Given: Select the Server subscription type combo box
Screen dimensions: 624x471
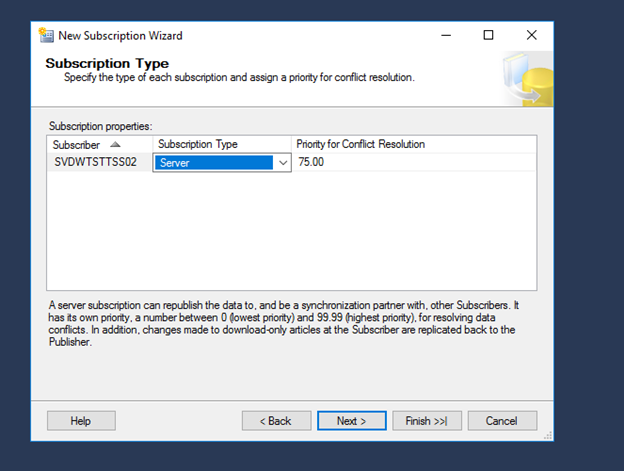Looking at the screenshot, I should 222,163.
